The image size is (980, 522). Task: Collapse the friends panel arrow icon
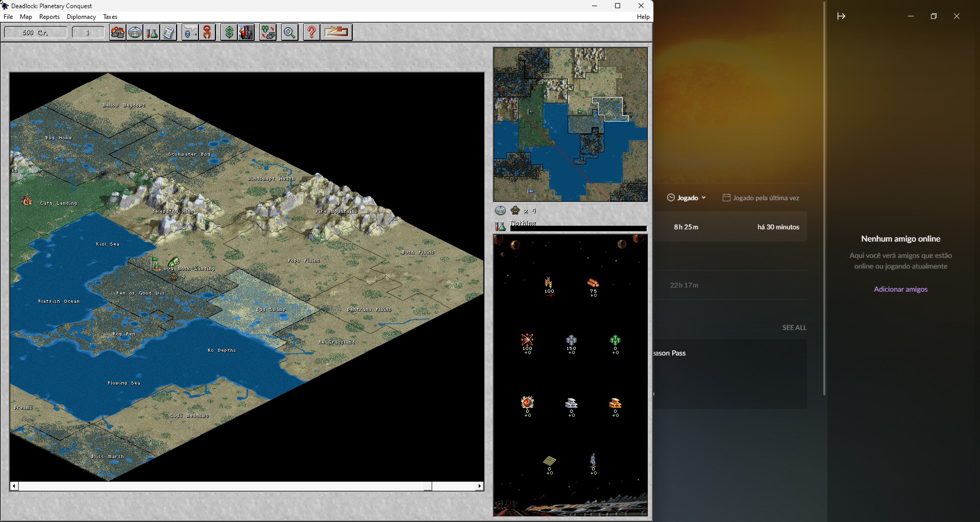[x=841, y=16]
